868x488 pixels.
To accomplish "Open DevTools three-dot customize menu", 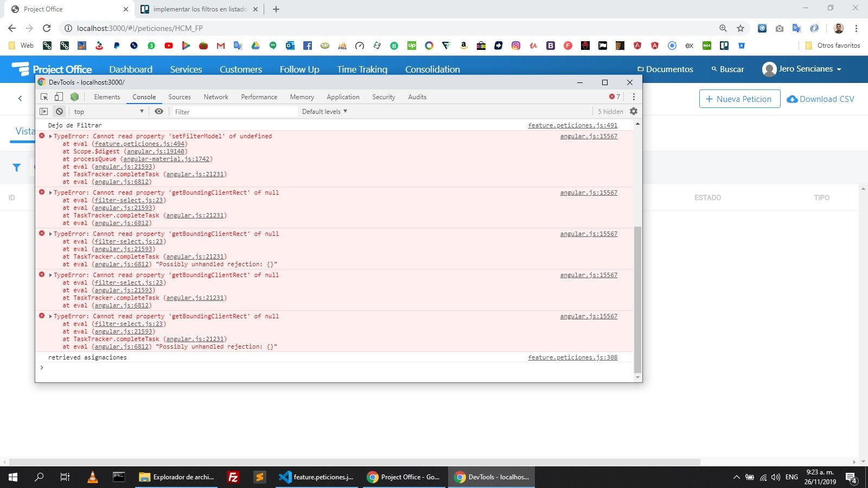I will pos(634,97).
